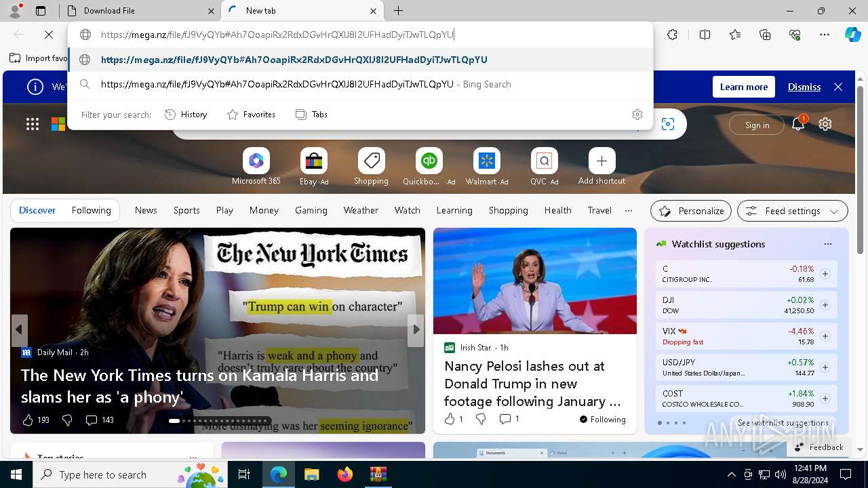
Task: Toggle Following on the Irish Star story
Action: (x=603, y=420)
